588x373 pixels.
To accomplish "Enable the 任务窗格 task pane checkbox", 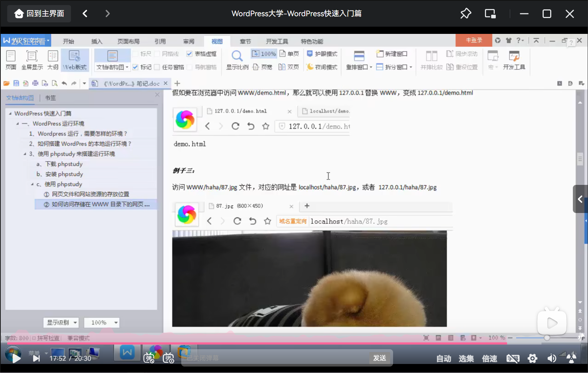I will click(x=157, y=67).
